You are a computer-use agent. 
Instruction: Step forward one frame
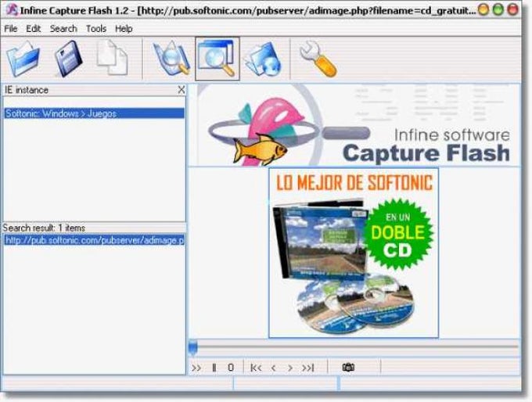pos(290,368)
